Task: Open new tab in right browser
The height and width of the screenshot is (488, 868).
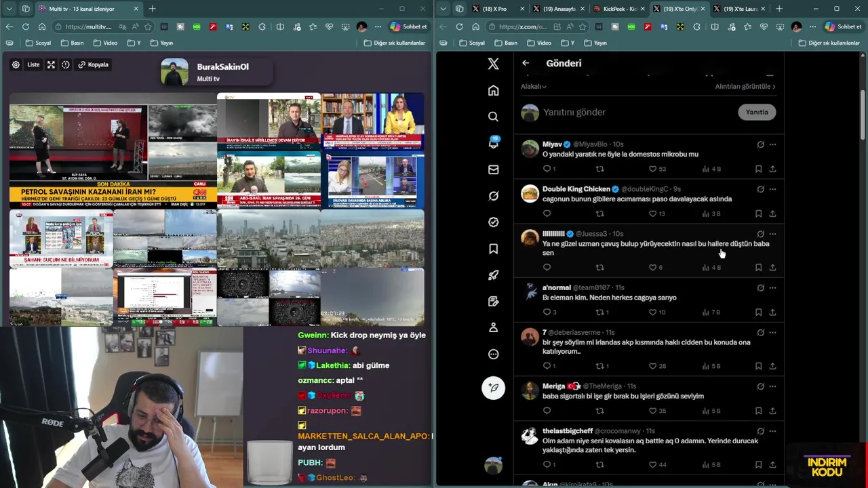Action: [x=779, y=9]
